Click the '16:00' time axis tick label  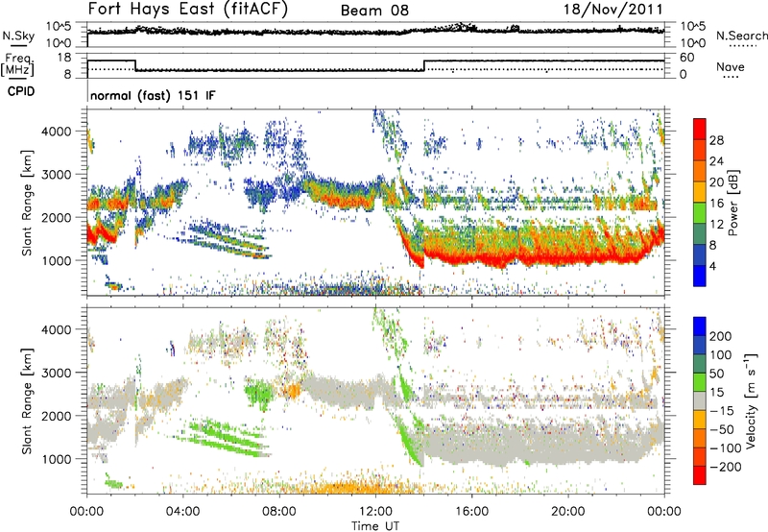coord(471,512)
